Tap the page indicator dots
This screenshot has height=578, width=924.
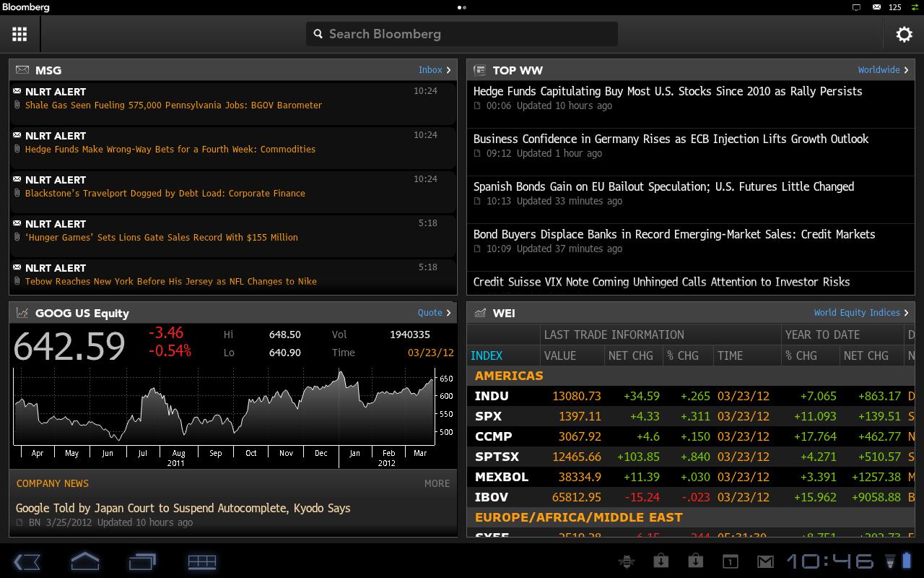(462, 8)
